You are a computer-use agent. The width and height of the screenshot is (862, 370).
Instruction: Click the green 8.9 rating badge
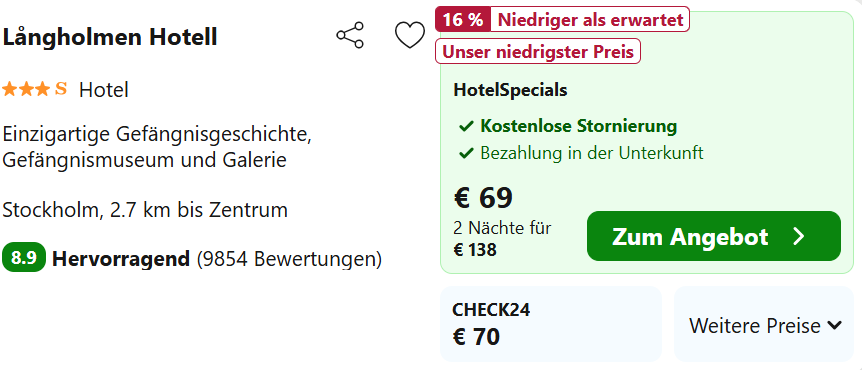pyautogui.click(x=24, y=258)
